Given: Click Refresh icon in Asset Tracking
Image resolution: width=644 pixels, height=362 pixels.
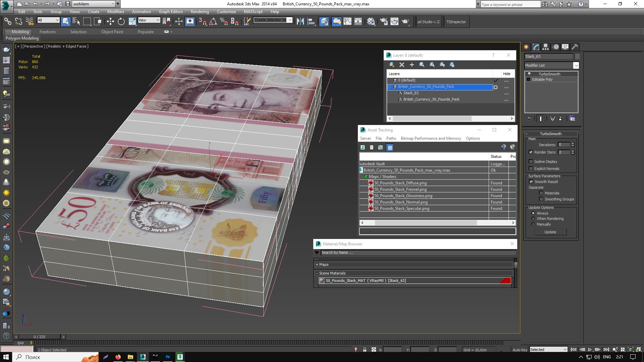Looking at the screenshot, I should point(363,147).
